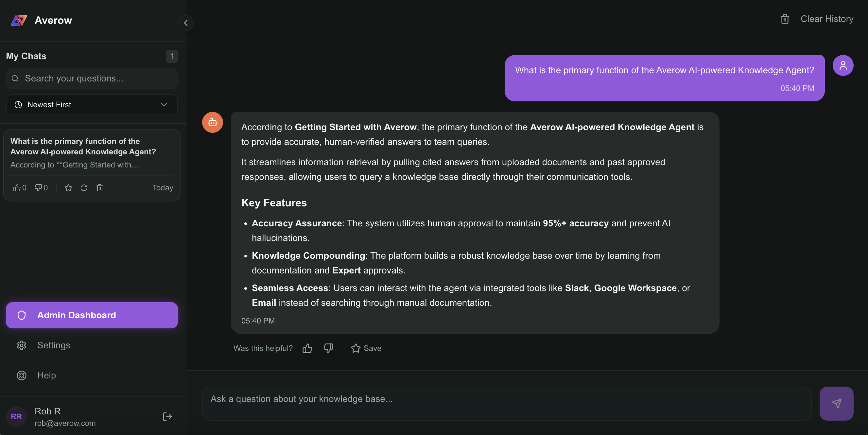Delete the chat via the trash icon in the chat card

pos(100,188)
